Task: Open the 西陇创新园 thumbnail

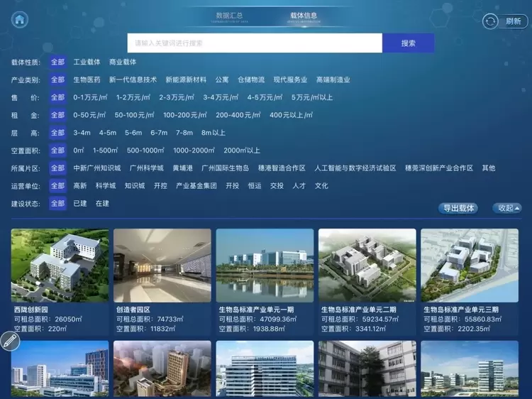Action: click(60, 265)
